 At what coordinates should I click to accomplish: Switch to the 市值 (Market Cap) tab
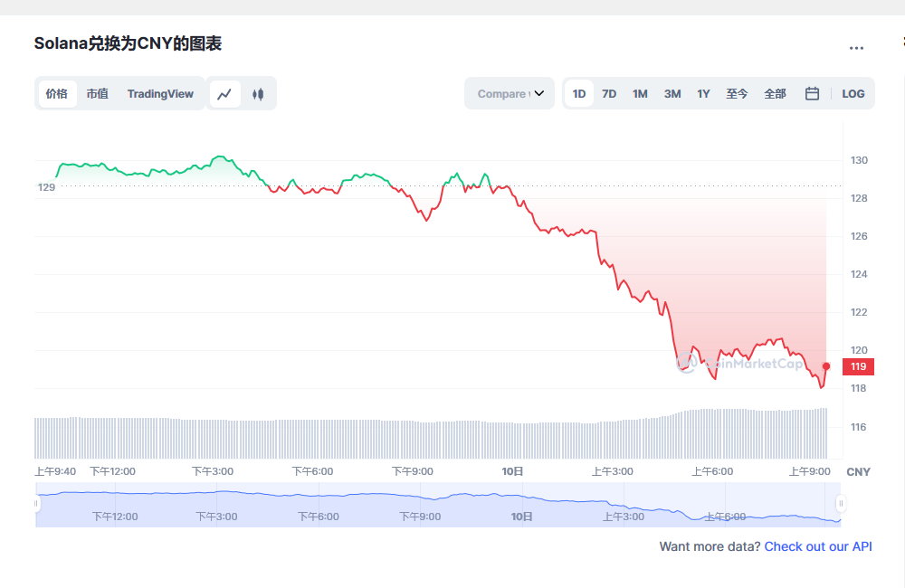97,93
